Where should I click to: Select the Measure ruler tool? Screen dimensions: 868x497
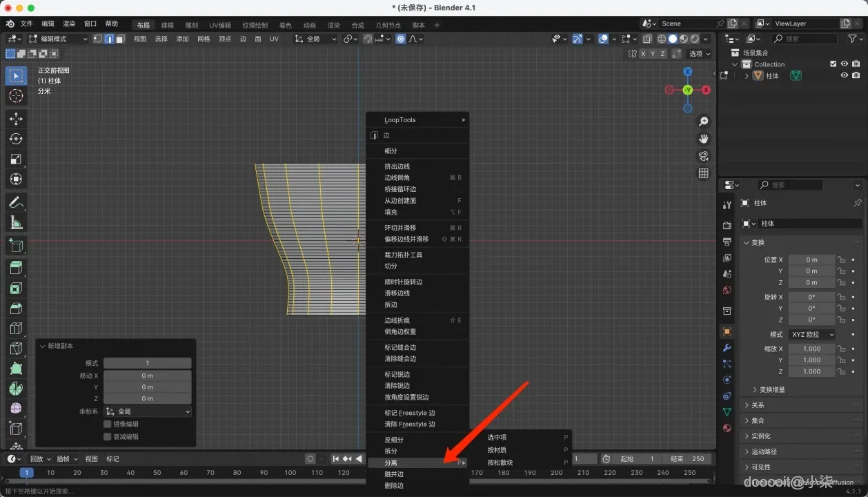tap(16, 222)
